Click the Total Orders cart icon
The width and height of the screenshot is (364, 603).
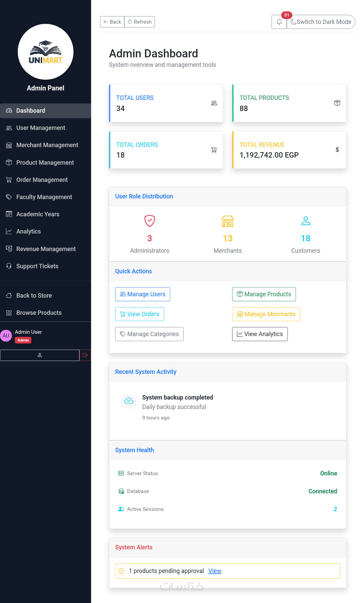[214, 150]
